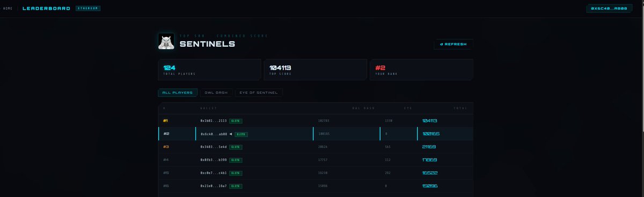Select wallet address 0xc0e7...c4b1
The image size is (644, 197).
click(214, 173)
